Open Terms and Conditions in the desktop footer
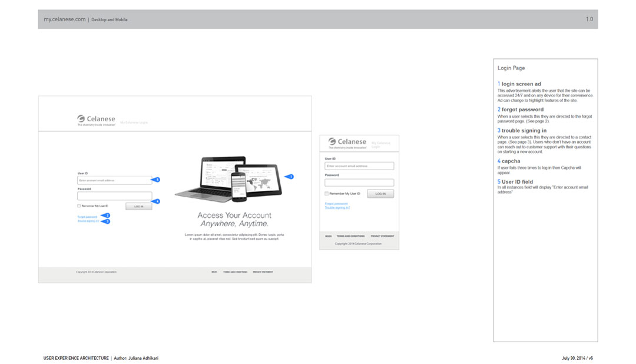 (x=235, y=272)
